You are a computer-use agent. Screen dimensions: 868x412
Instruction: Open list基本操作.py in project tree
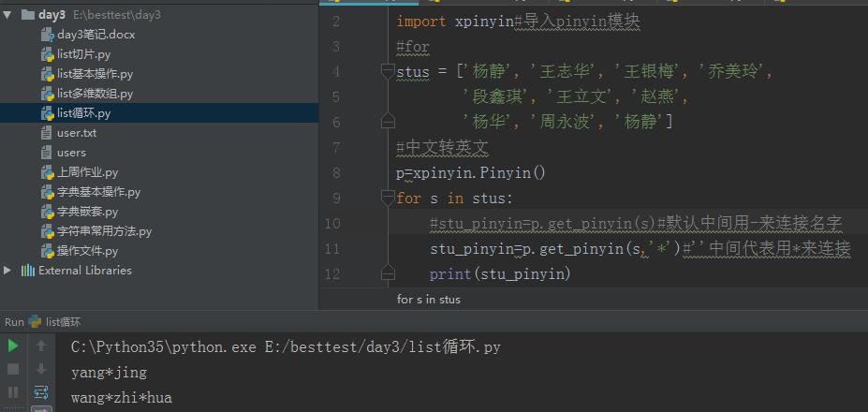[95, 74]
